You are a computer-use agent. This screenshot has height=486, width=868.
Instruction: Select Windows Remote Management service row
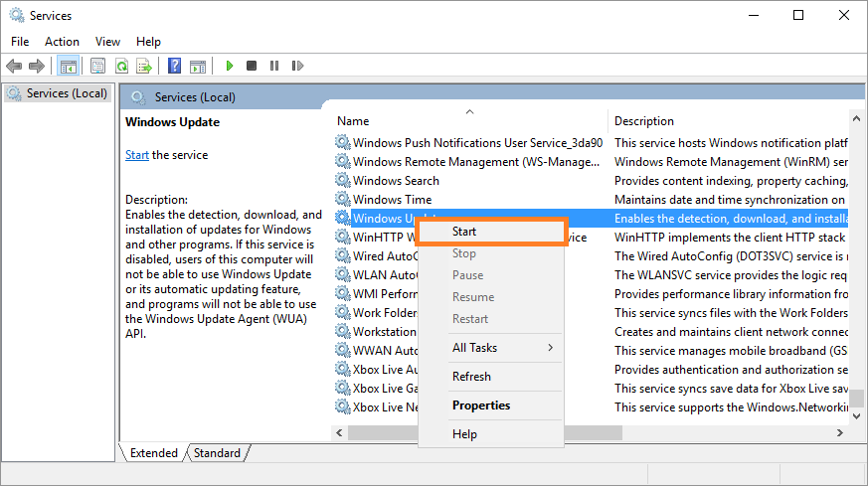(x=476, y=162)
